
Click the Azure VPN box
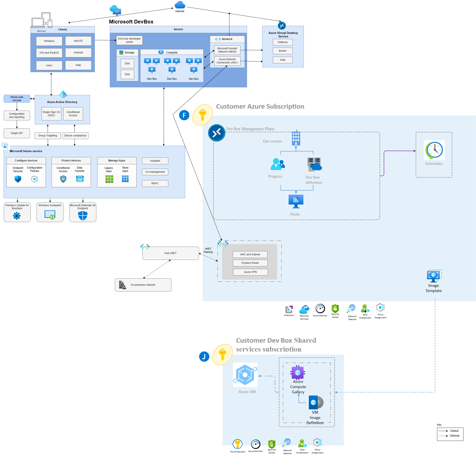250,272
